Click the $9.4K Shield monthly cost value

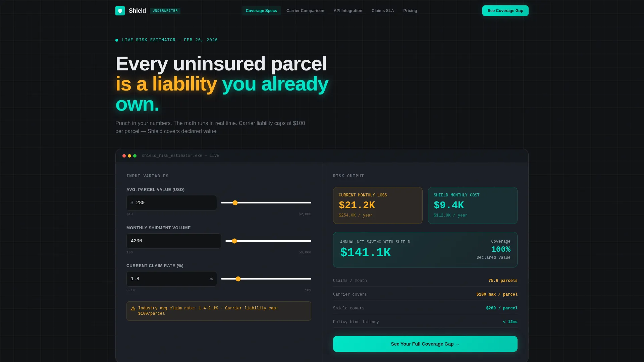[449, 205]
